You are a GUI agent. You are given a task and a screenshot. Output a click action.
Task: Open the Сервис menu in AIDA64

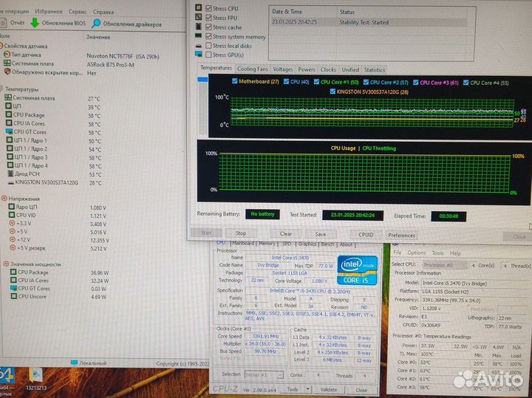click(78, 12)
